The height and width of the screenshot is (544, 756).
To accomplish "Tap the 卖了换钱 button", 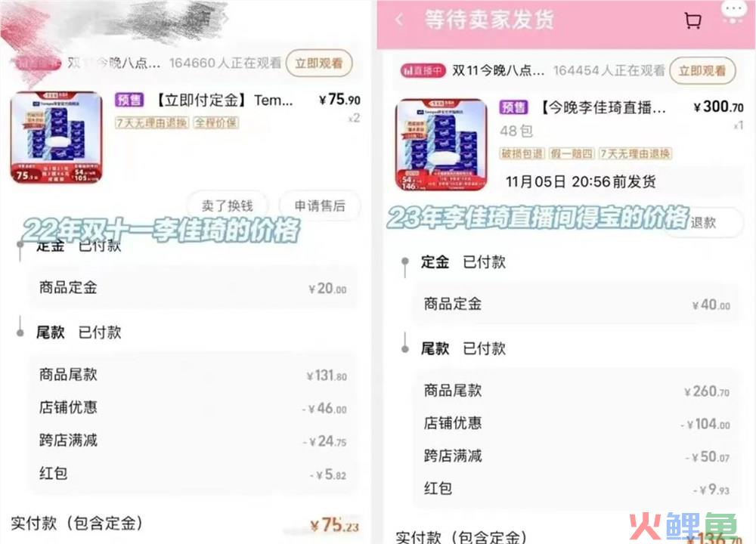I will pos(227,206).
